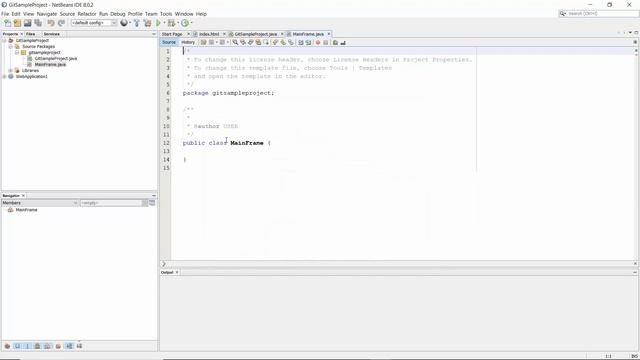Click the Next Bookmark icon
This screenshot has height=360, width=640.
[x=283, y=42]
